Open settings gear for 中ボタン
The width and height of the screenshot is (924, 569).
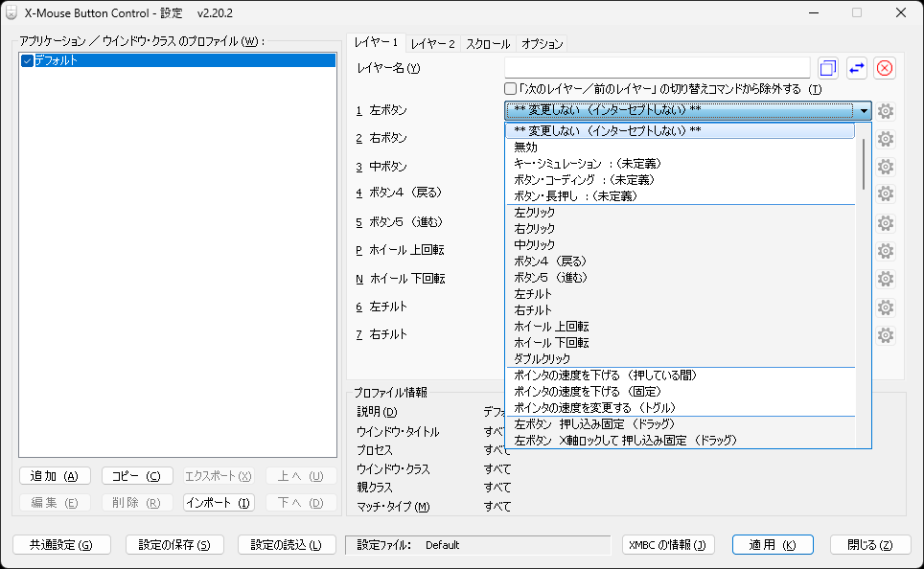point(884,166)
